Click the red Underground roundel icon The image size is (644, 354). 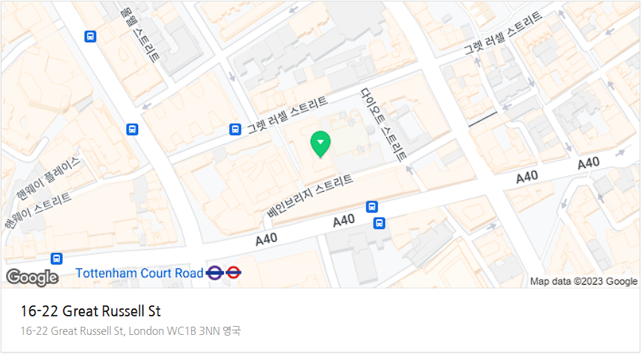pos(233,272)
